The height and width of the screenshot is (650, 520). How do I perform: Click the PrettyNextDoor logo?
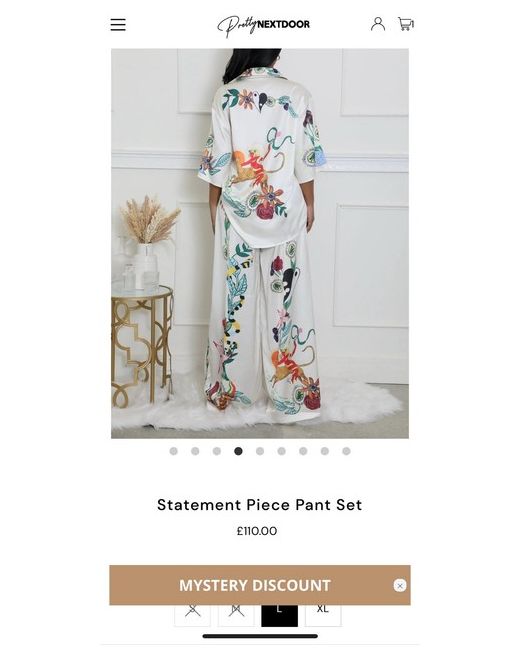click(263, 26)
